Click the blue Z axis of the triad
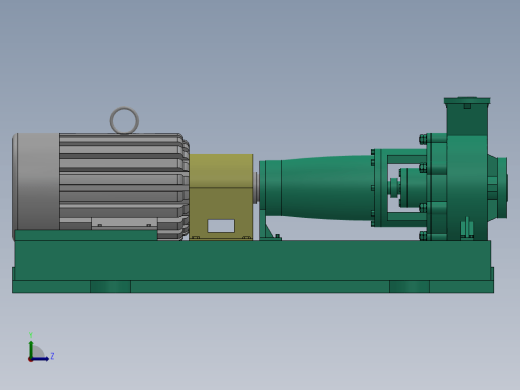 pyautogui.click(x=40, y=359)
